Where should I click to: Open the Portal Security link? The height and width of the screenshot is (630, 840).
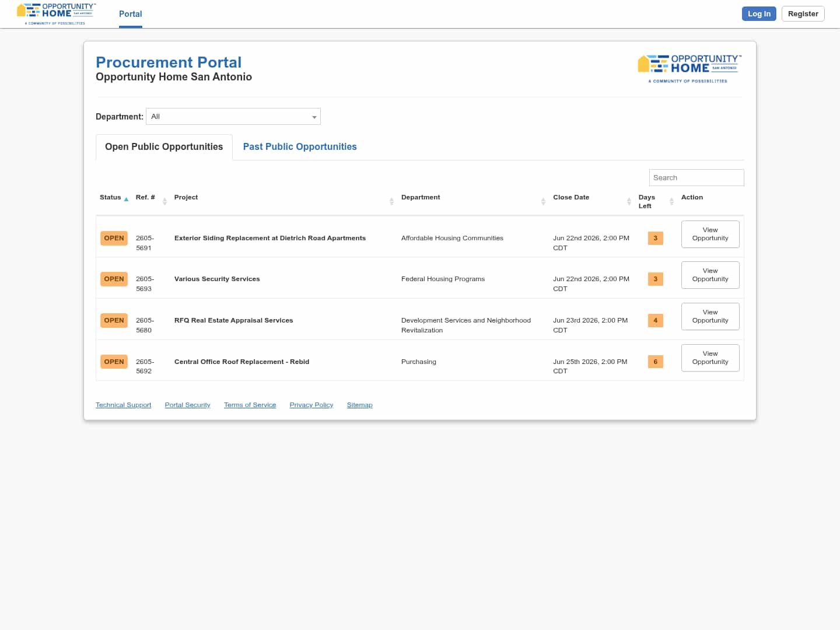[x=187, y=405]
